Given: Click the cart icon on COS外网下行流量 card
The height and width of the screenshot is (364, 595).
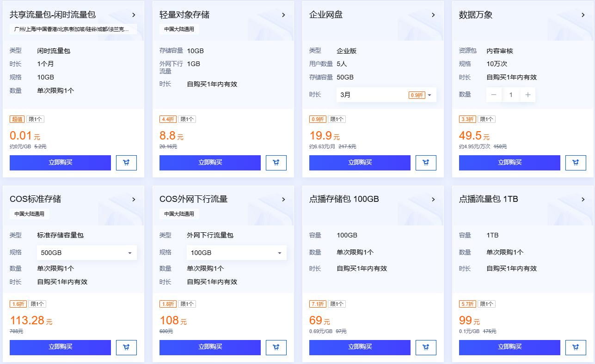Looking at the screenshot, I should coord(276,347).
